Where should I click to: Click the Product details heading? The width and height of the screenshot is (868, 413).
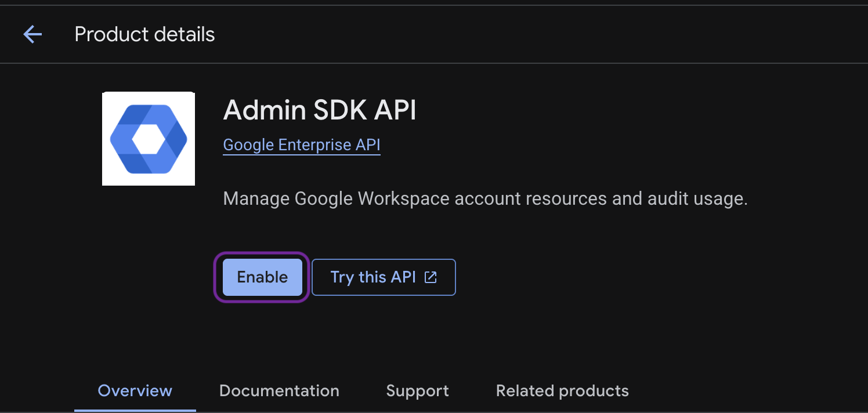(145, 35)
